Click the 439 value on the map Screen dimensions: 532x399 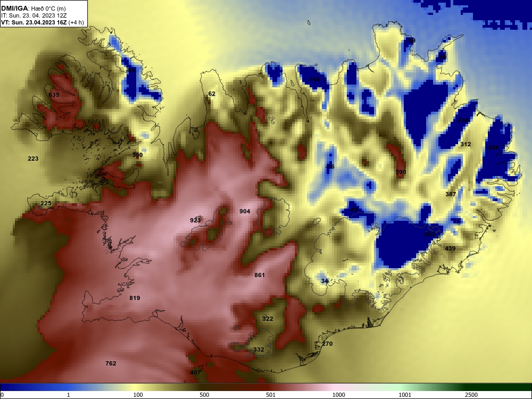(450, 248)
